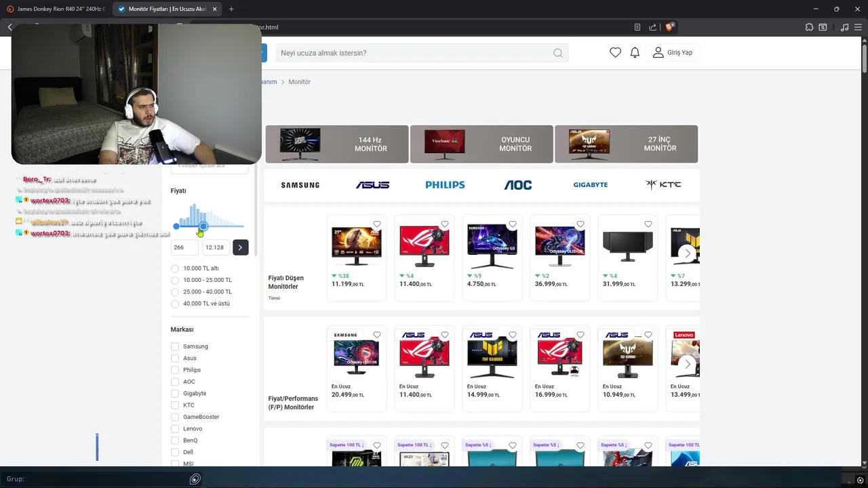Favorite the 10.949 TL Asus monitor
The height and width of the screenshot is (488, 868).
[648, 335]
